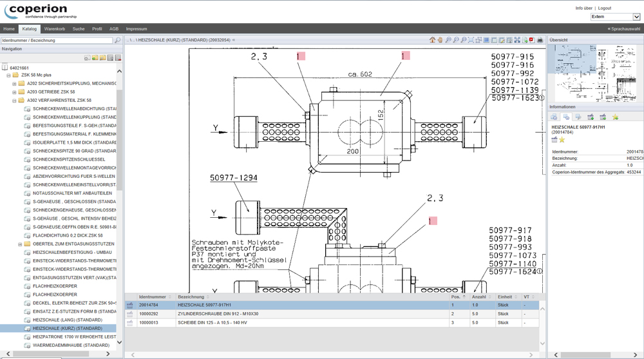
Task: Select the hand pan tool
Action: [440, 40]
